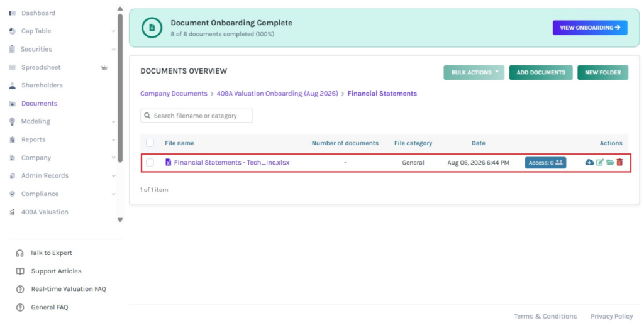The width and height of the screenshot is (644, 328).
Task: Click the sidebar scrollbar down arrow
Action: pyautogui.click(x=120, y=220)
